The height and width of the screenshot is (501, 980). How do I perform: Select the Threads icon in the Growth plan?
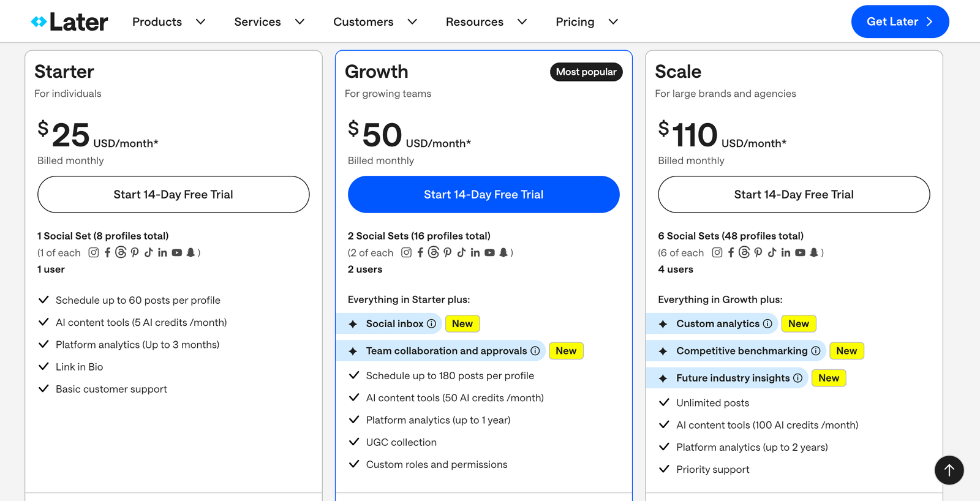pyautogui.click(x=434, y=252)
